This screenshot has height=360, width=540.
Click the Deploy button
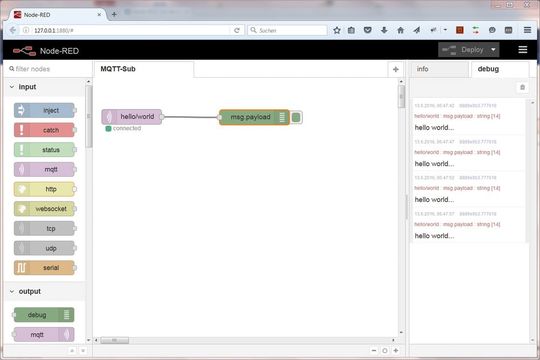(x=463, y=50)
